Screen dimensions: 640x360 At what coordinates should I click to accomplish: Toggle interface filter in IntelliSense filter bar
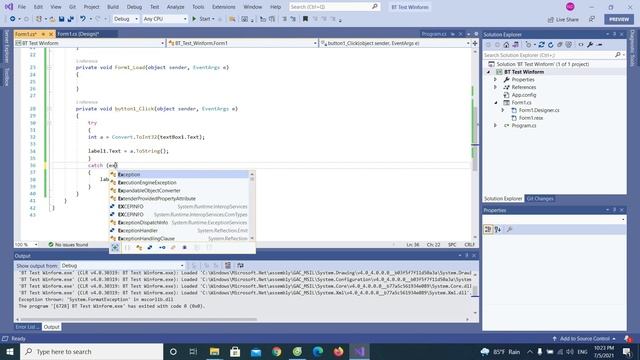click(162, 247)
